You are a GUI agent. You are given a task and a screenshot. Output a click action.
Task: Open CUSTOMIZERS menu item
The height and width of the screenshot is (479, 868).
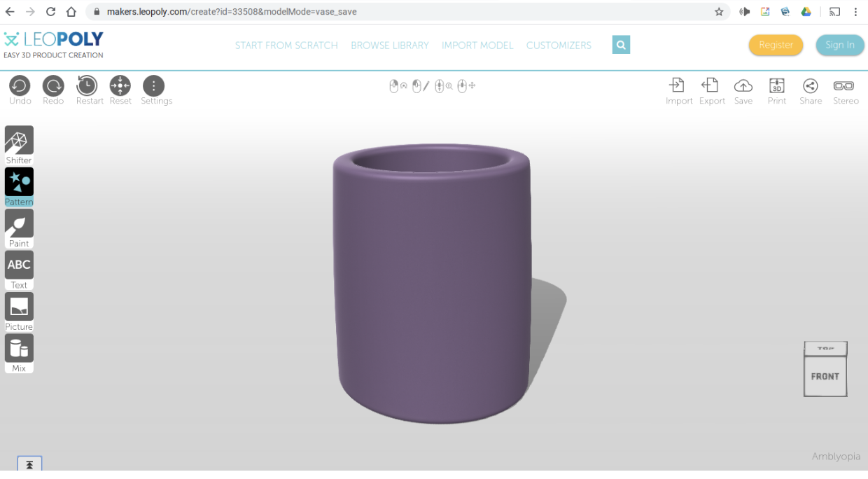pyautogui.click(x=559, y=46)
